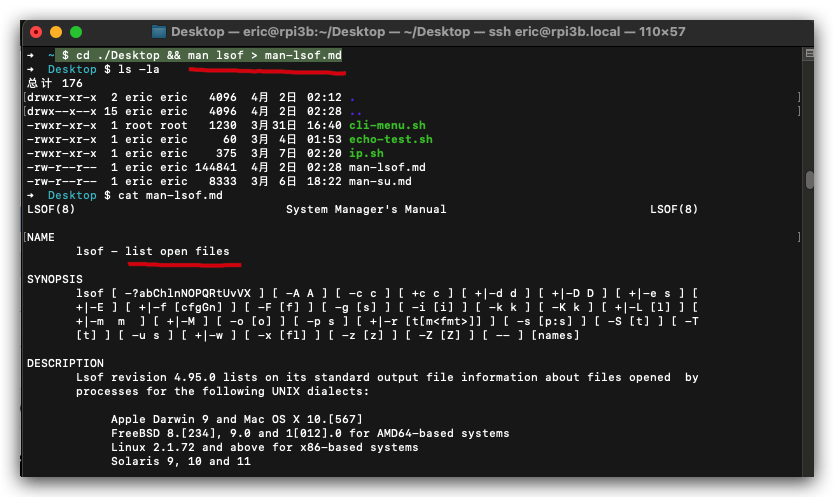Click the 'NAME' section heading
The width and height of the screenshot is (834, 497).
[x=41, y=237]
